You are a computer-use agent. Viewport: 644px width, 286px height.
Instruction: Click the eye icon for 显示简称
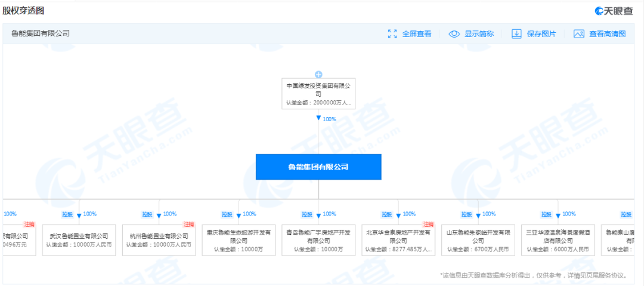(454, 34)
